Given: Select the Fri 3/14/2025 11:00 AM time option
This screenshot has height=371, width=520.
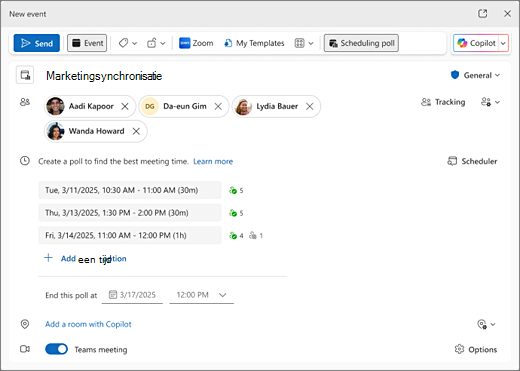Looking at the screenshot, I should pyautogui.click(x=130, y=235).
